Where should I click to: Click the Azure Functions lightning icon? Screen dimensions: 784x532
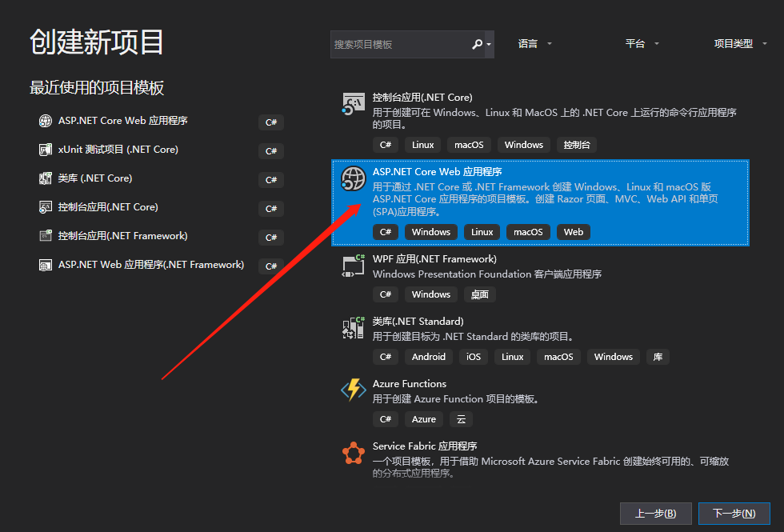[x=353, y=390]
